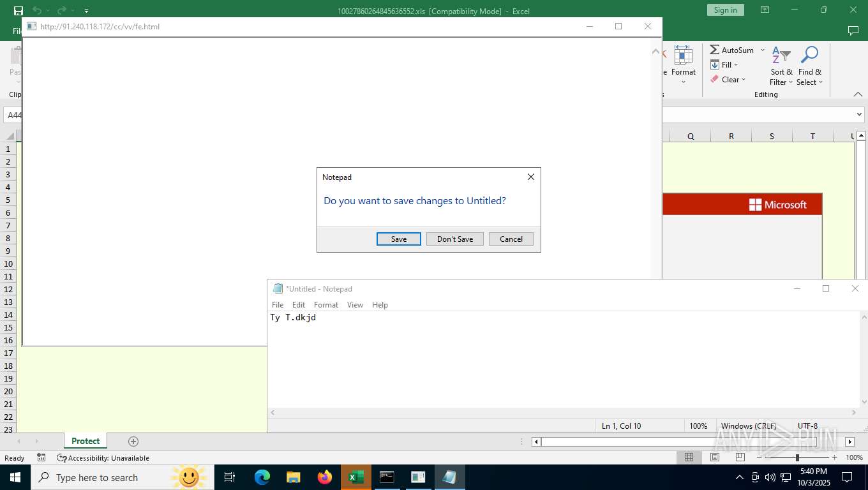Switch to Normal view
Screen dimensions: 868x490
689,457
